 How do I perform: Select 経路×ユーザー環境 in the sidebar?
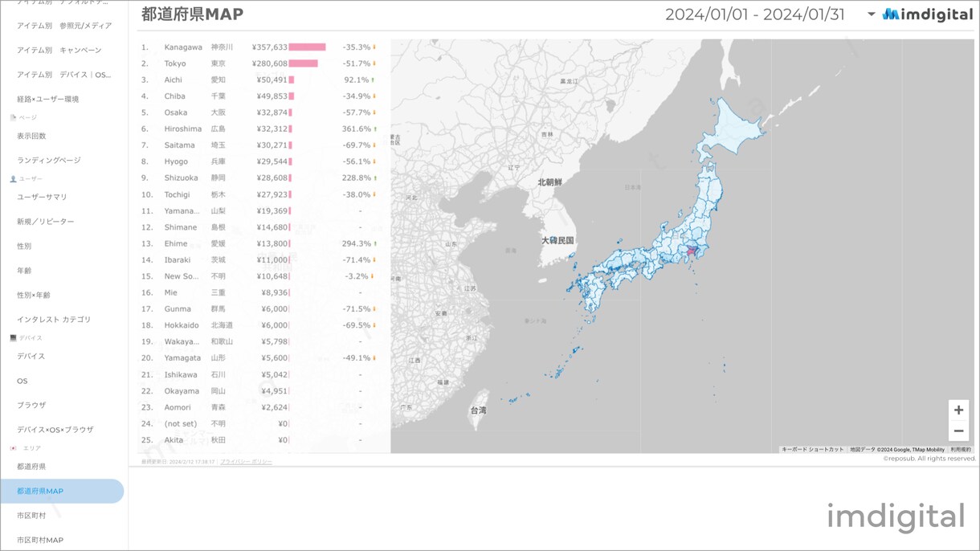(48, 100)
